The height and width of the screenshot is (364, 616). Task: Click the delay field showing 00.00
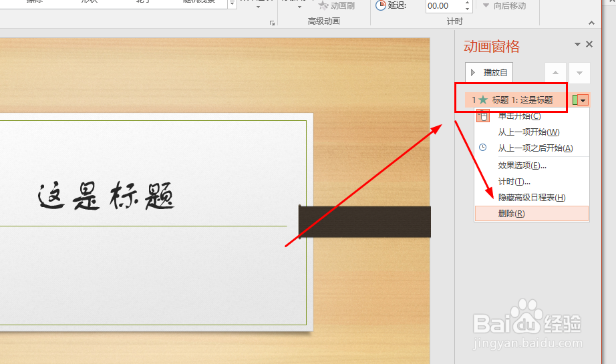point(444,6)
